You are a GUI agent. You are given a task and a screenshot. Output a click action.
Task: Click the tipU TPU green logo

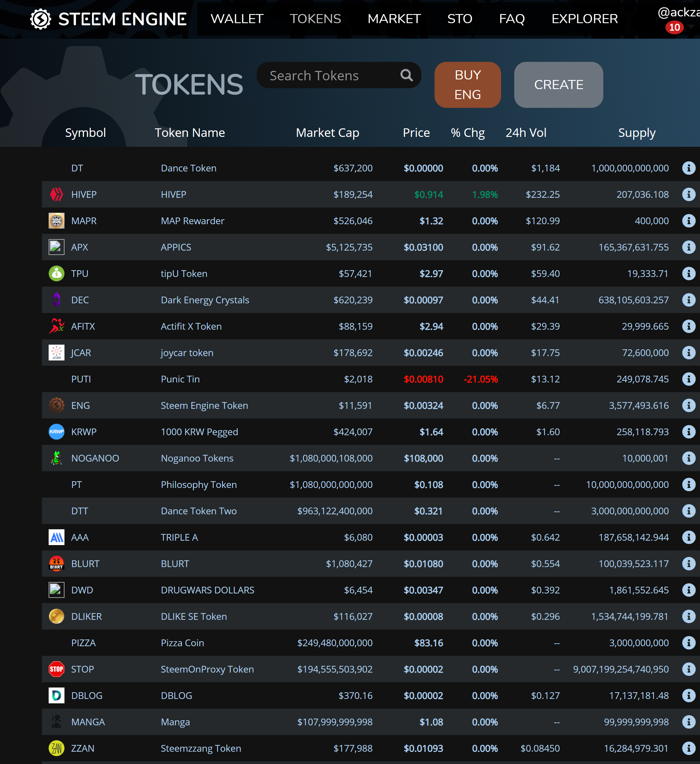point(57,273)
